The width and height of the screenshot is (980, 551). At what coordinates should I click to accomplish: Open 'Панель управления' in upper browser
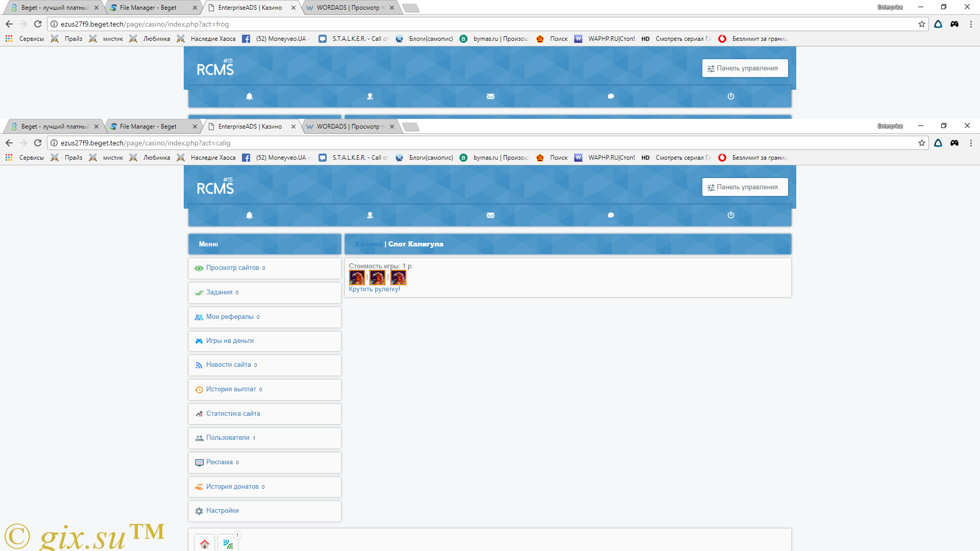click(745, 68)
